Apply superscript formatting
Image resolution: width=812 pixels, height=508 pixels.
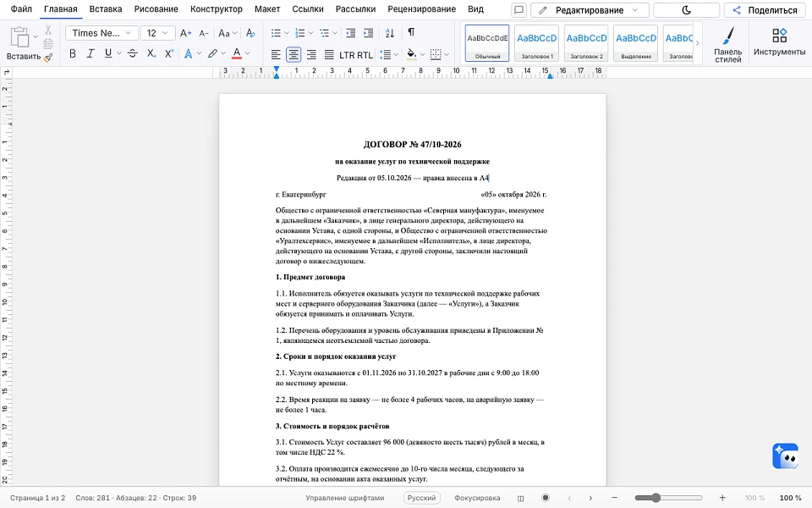[169, 53]
